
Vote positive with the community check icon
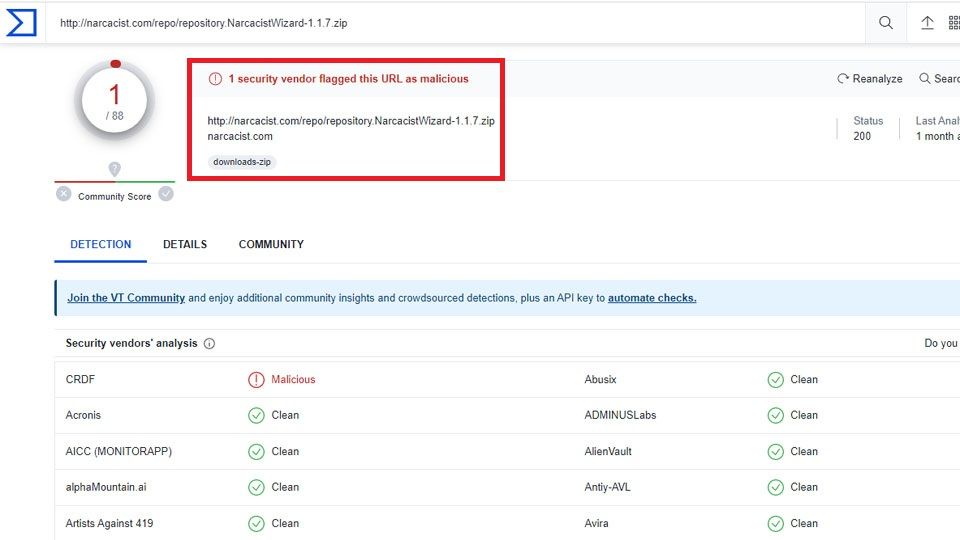166,194
